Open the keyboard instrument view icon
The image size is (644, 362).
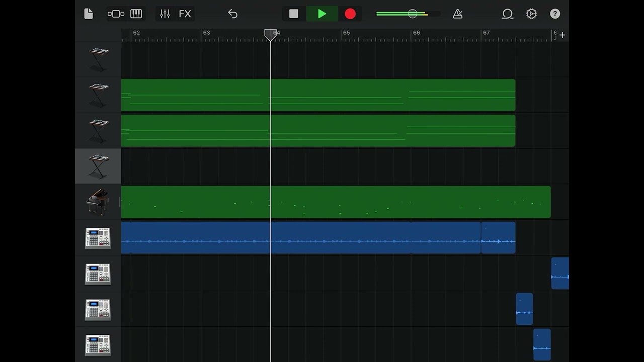[x=136, y=14]
